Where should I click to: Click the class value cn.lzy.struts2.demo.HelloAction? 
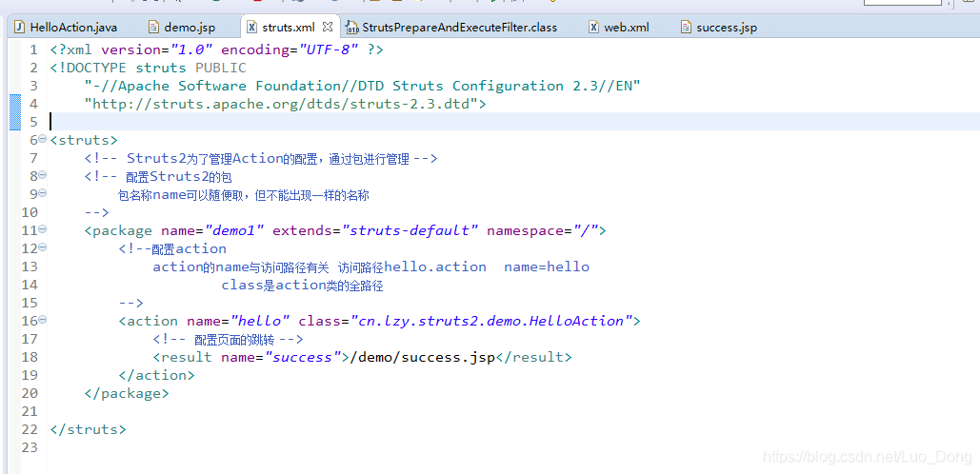(490, 321)
